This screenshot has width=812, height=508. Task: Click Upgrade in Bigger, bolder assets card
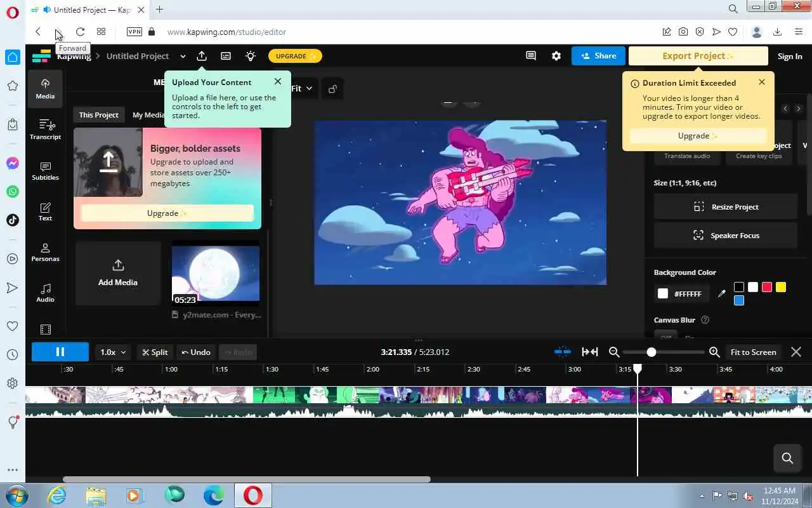[167, 213]
